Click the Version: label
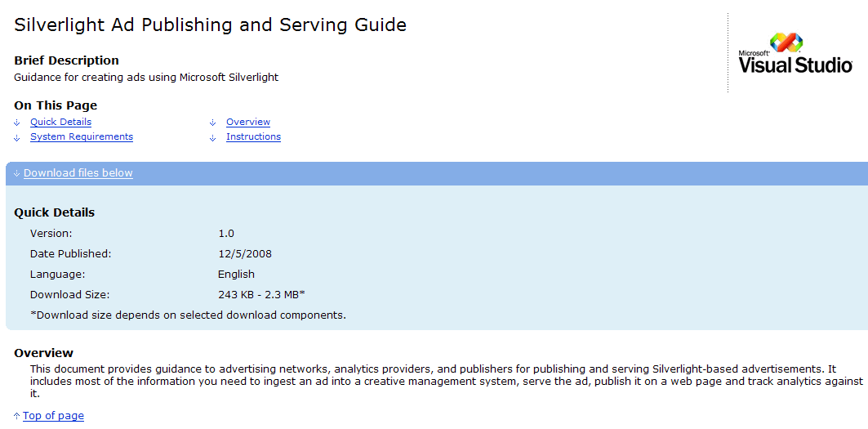The height and width of the screenshot is (429, 868). coord(51,234)
